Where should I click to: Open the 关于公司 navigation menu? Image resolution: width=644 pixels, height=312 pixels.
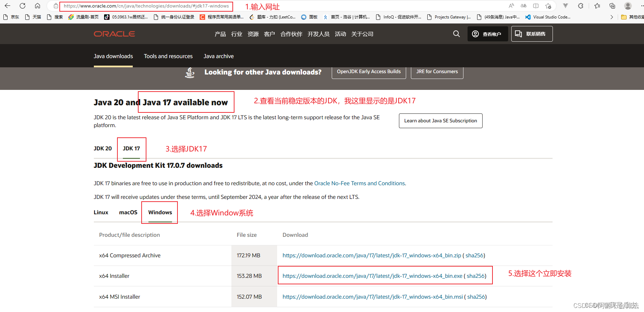click(362, 34)
